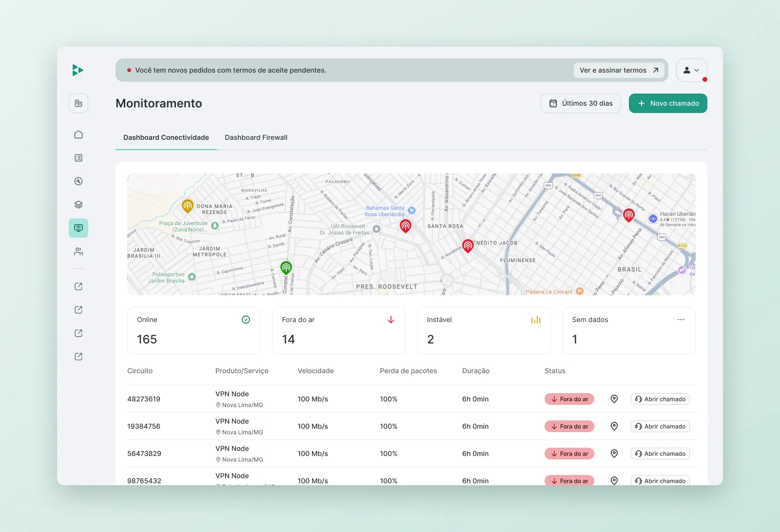Viewport: 780px width, 532px height.
Task: Click circuit number 48273619
Action: 144,399
